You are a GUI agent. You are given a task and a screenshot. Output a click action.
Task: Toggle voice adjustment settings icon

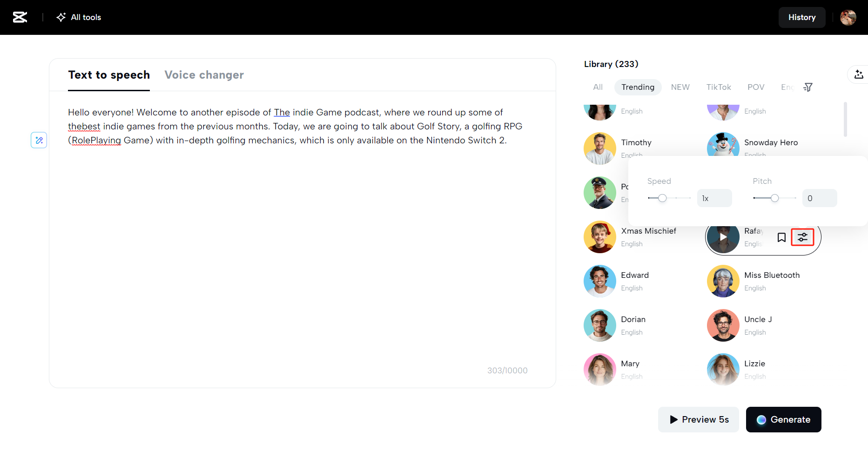pyautogui.click(x=803, y=237)
